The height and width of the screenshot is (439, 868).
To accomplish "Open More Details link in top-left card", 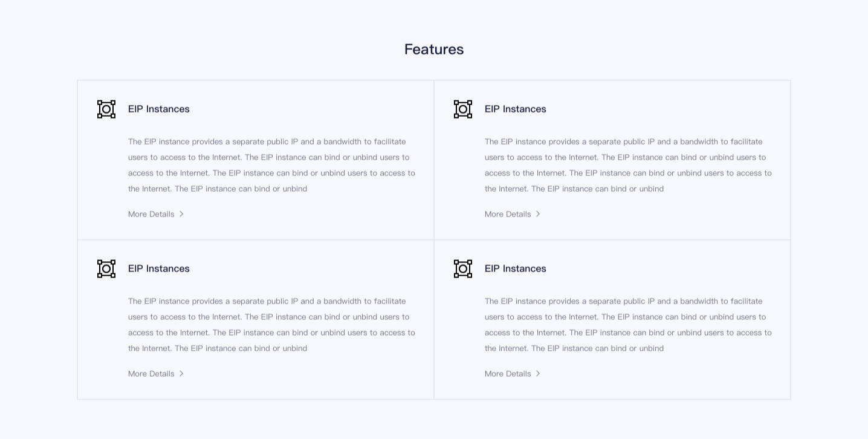I will tap(151, 214).
